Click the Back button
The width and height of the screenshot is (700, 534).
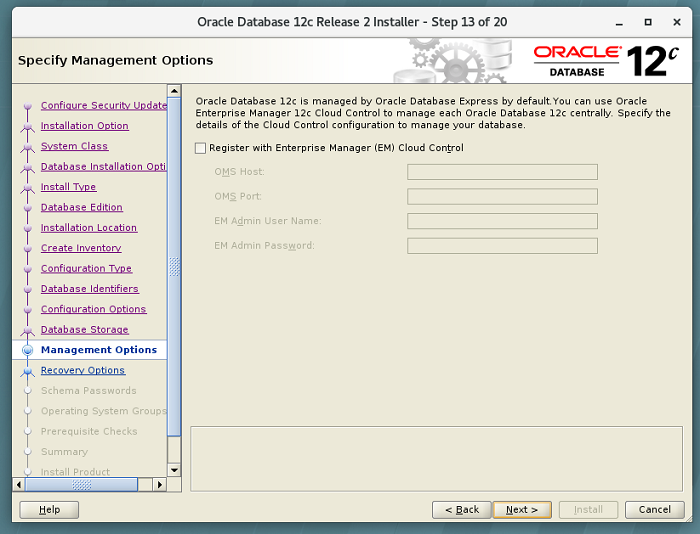(x=462, y=510)
